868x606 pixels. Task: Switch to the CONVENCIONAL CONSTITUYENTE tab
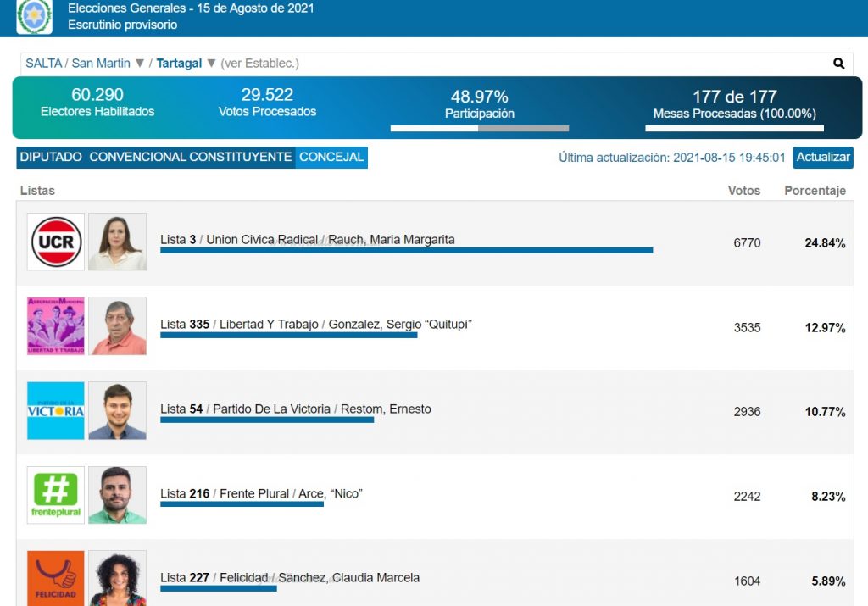pyautogui.click(x=190, y=157)
